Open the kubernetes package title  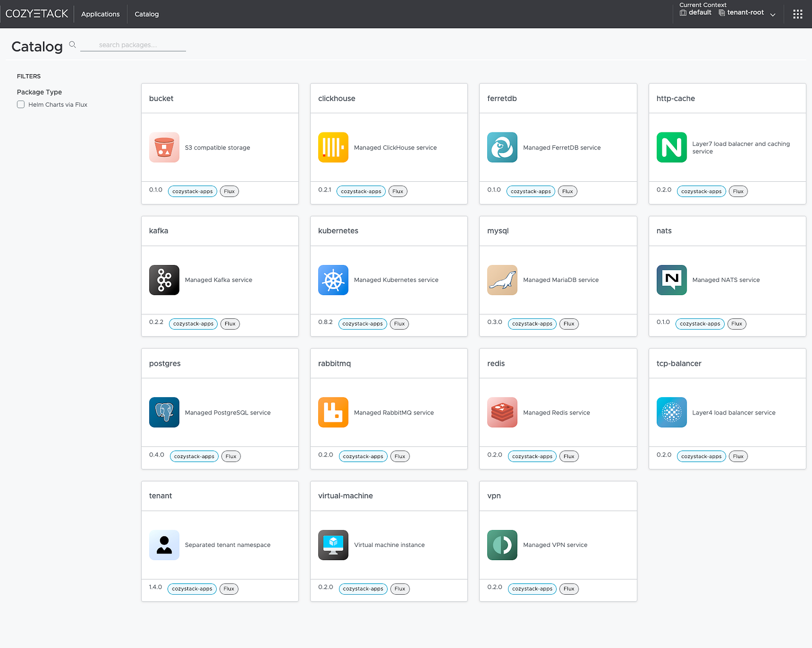point(338,231)
